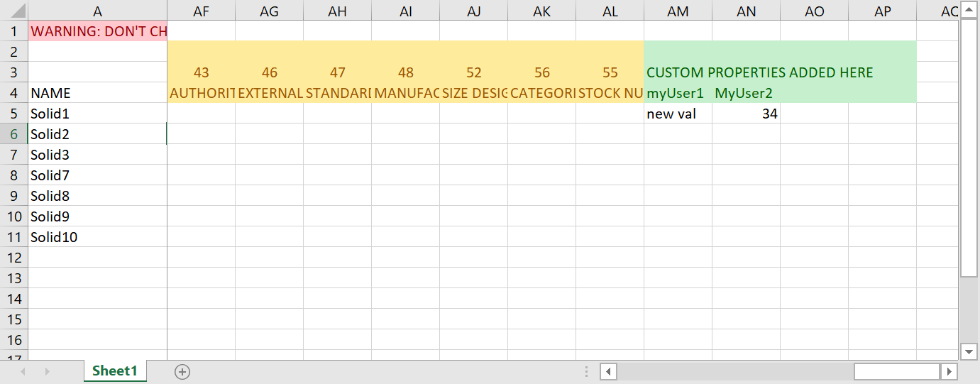The height and width of the screenshot is (384, 980).
Task: Select cell containing 'new val'
Action: click(x=678, y=114)
